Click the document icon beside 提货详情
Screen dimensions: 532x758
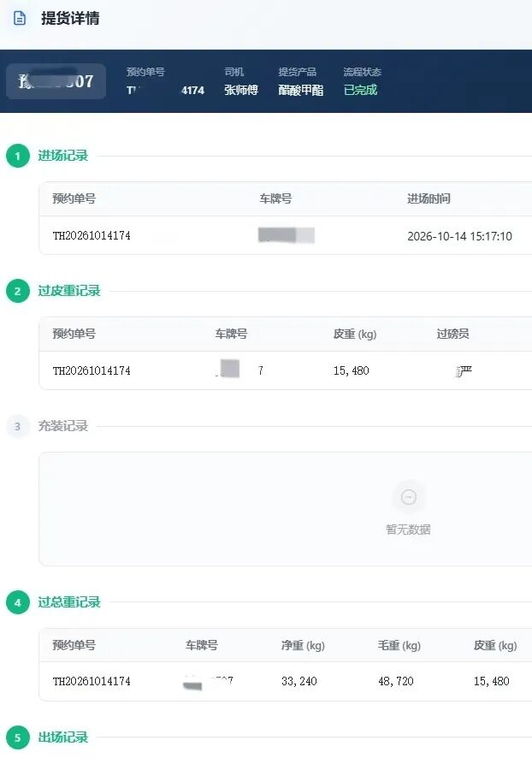pos(20,18)
